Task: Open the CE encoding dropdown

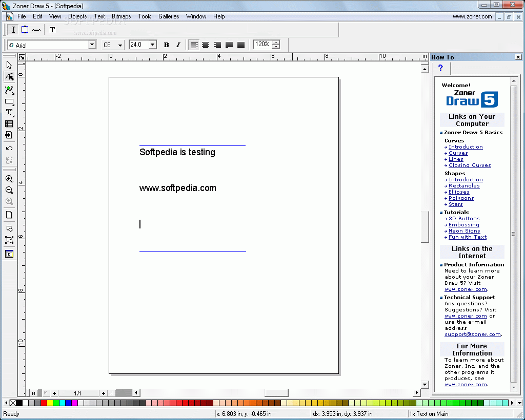Action: click(120, 45)
